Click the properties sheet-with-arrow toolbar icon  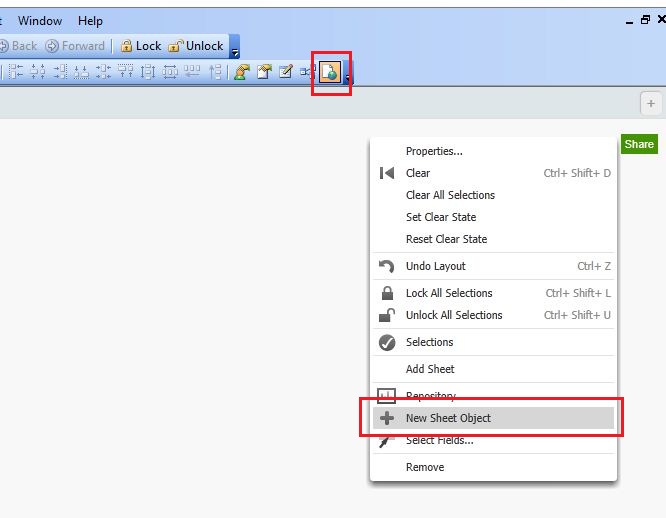coord(264,71)
